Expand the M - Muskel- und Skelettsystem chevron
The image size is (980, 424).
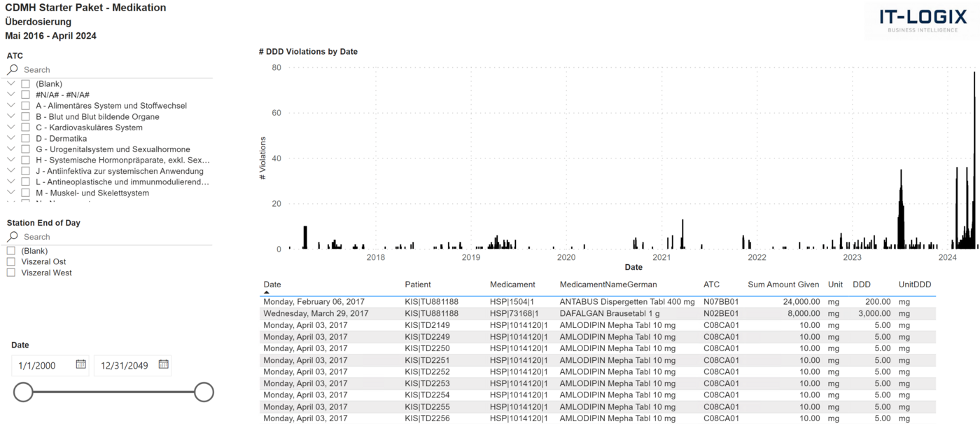11,193
